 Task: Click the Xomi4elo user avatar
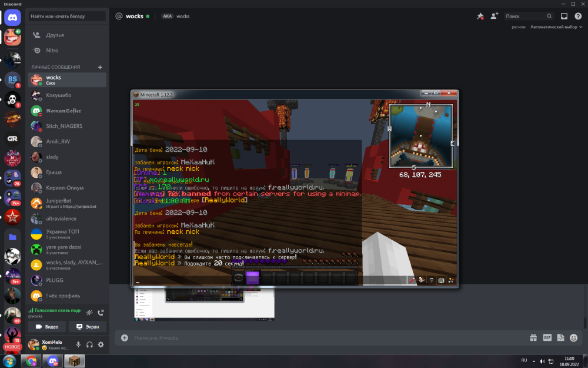click(x=34, y=344)
